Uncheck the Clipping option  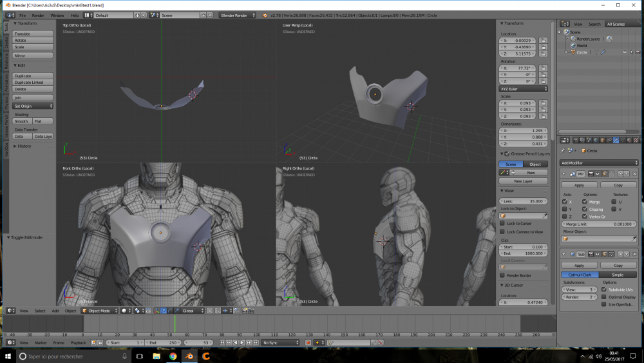585,210
